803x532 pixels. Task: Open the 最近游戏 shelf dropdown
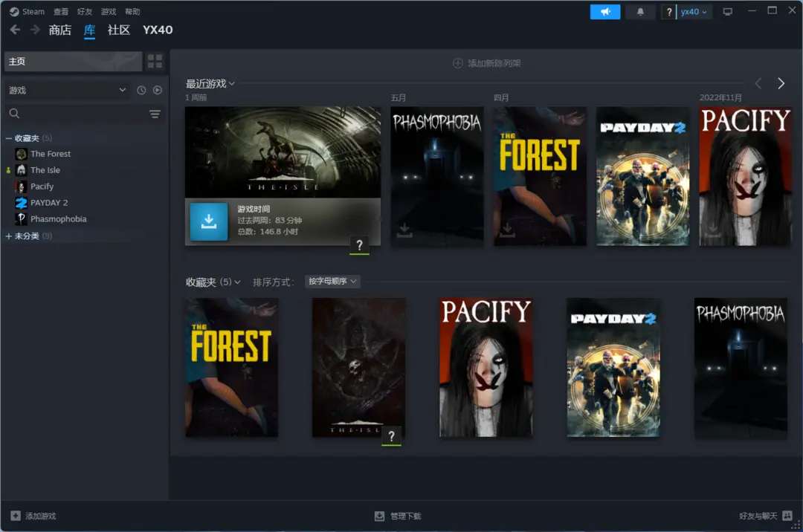(210, 83)
